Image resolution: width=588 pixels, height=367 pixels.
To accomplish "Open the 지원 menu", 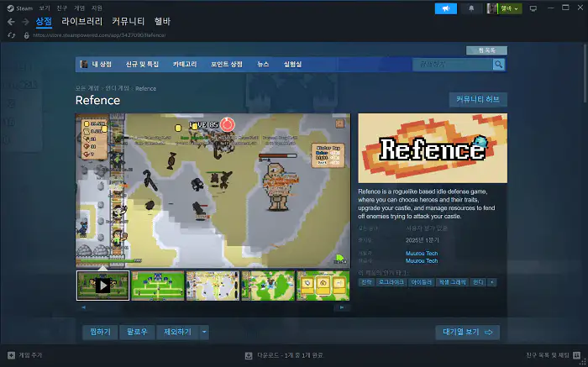I will pyautogui.click(x=97, y=8).
